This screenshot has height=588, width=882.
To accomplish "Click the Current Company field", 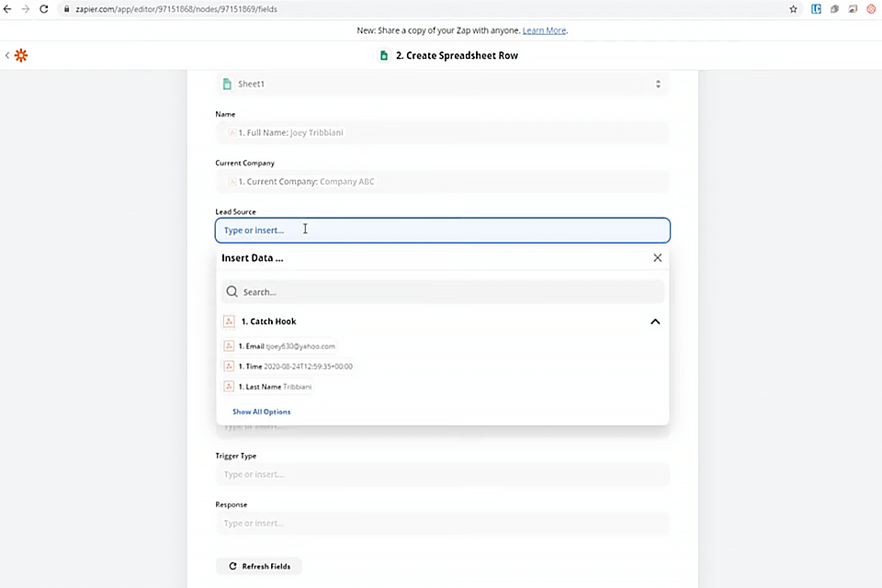I will click(443, 182).
